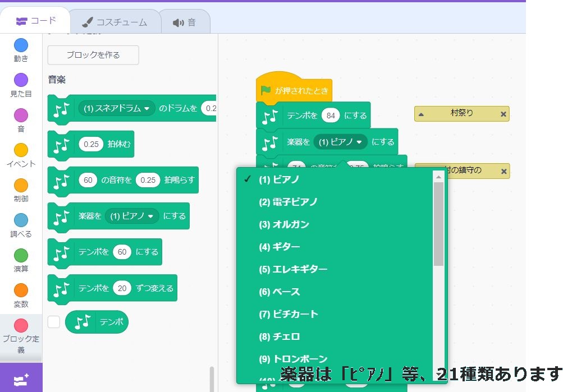Select the 調べる (Sensing) category circle

(x=21, y=220)
